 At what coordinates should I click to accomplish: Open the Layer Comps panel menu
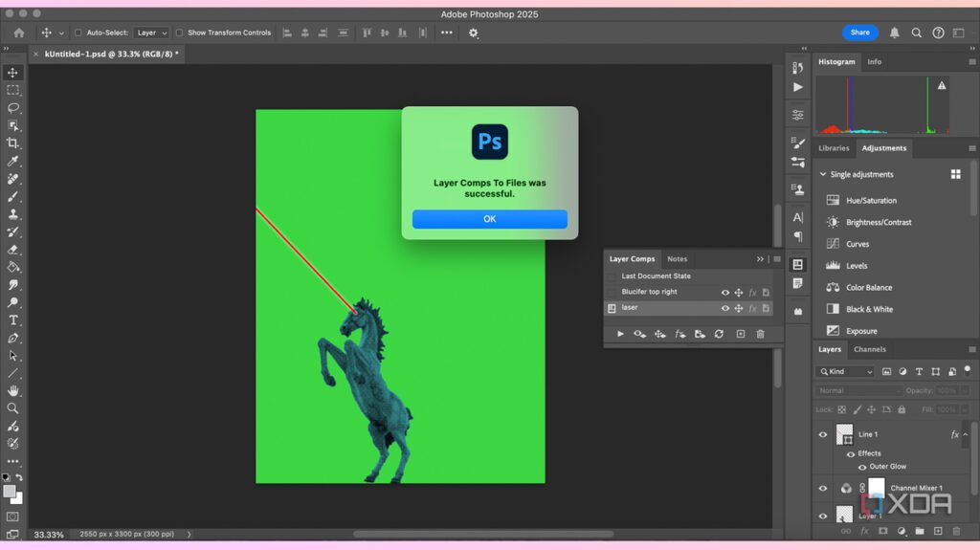[x=777, y=259]
